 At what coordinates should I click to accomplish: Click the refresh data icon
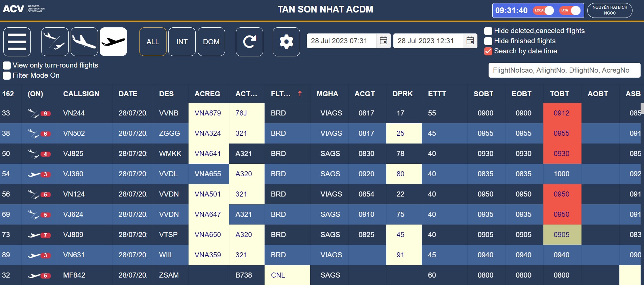point(249,42)
